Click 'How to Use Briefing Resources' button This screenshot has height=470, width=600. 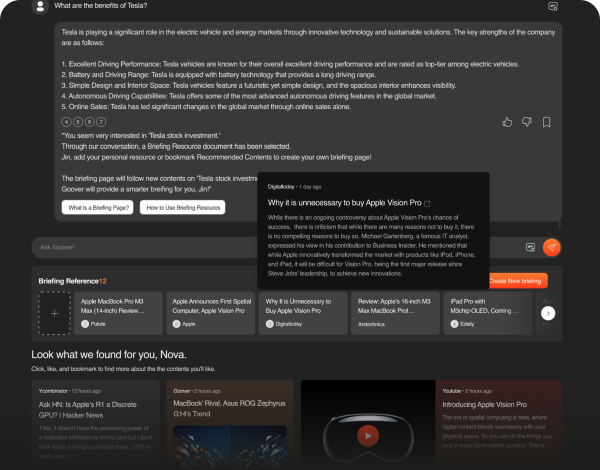pyautogui.click(x=183, y=207)
